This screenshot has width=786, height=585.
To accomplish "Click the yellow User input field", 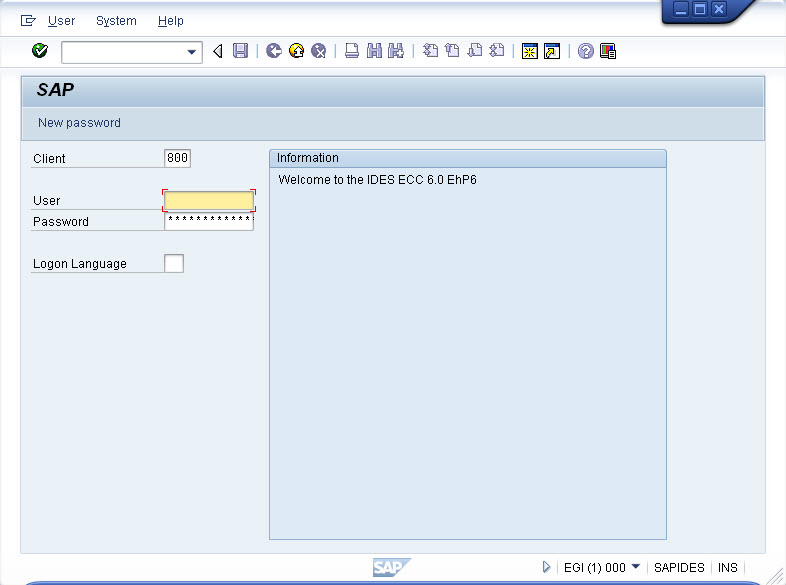I will pos(209,201).
